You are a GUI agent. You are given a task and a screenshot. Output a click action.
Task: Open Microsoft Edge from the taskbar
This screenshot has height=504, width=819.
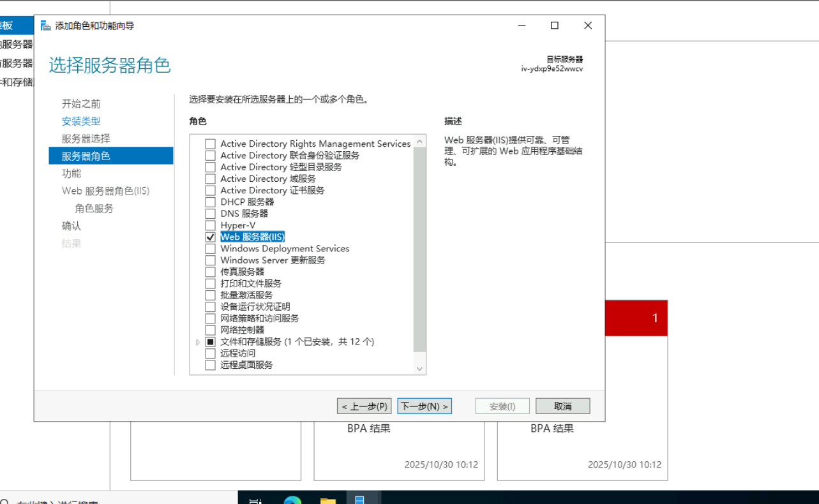[x=292, y=500]
